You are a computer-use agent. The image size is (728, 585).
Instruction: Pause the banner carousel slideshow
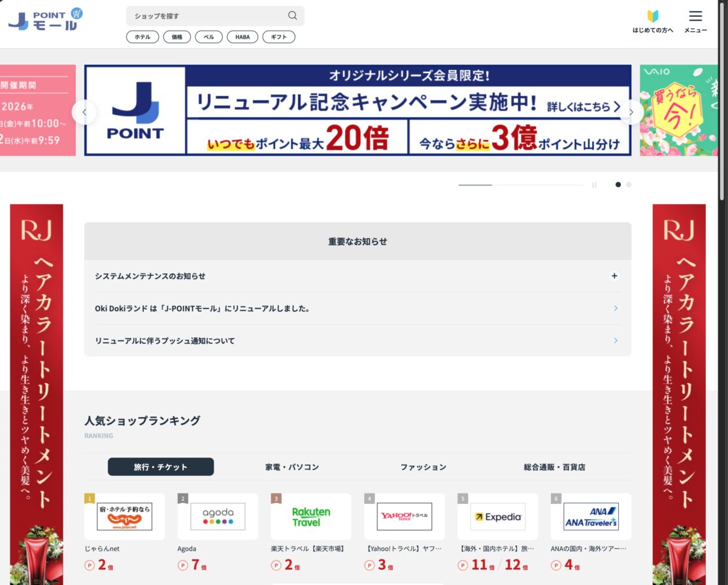(x=594, y=185)
